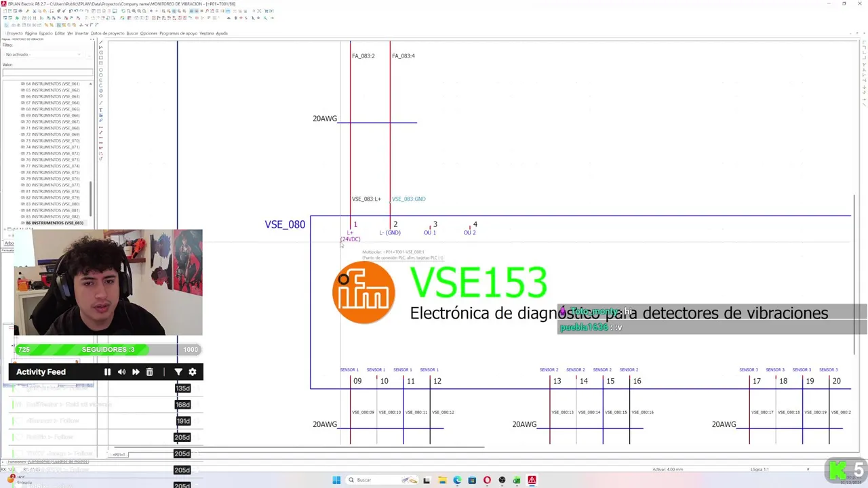The height and width of the screenshot is (488, 868).
Task: Click the FA_083:2 wire label
Action: (x=363, y=56)
